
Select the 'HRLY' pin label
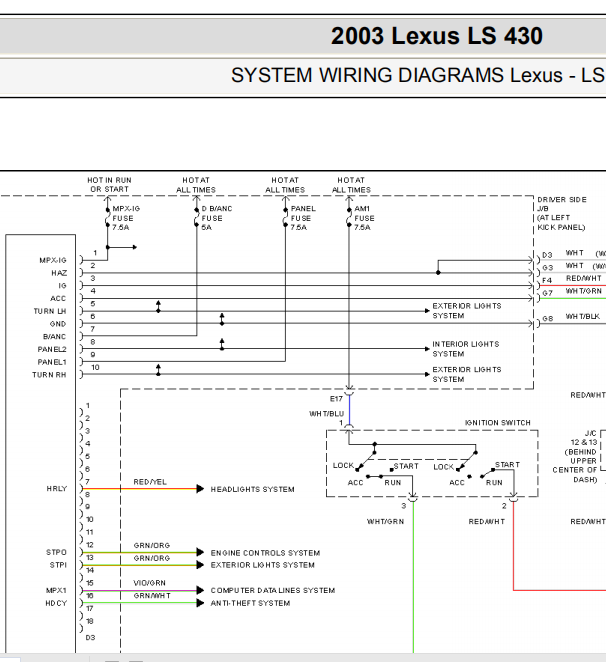(x=57, y=488)
